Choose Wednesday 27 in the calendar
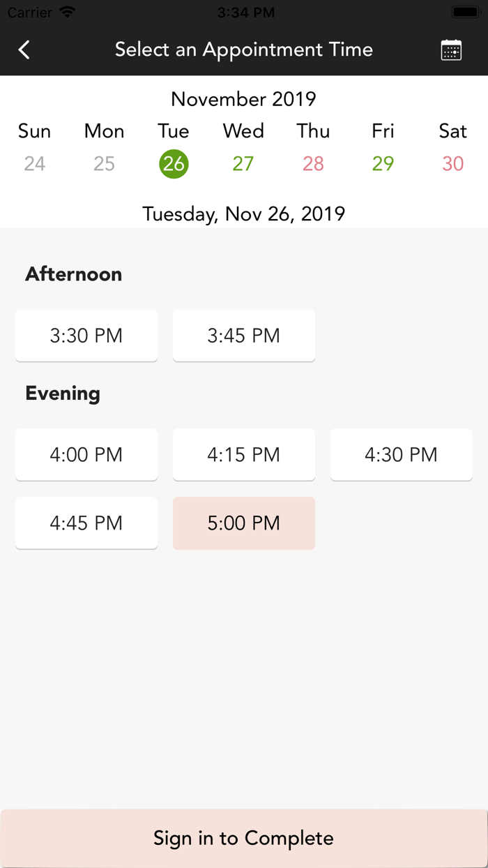This screenshot has width=488, height=868. point(243,164)
